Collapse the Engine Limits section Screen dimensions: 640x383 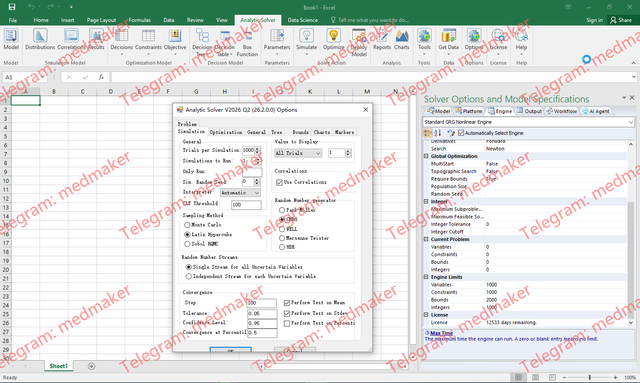(426, 277)
